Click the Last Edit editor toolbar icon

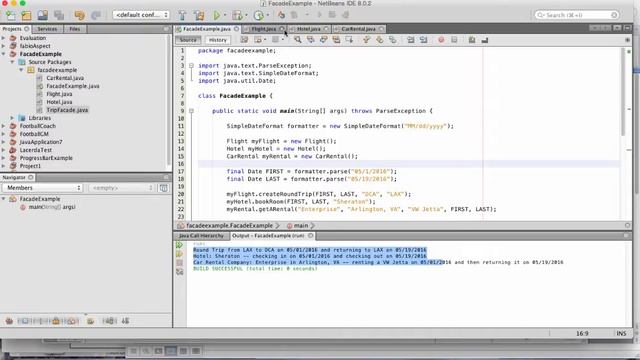pos(244,40)
